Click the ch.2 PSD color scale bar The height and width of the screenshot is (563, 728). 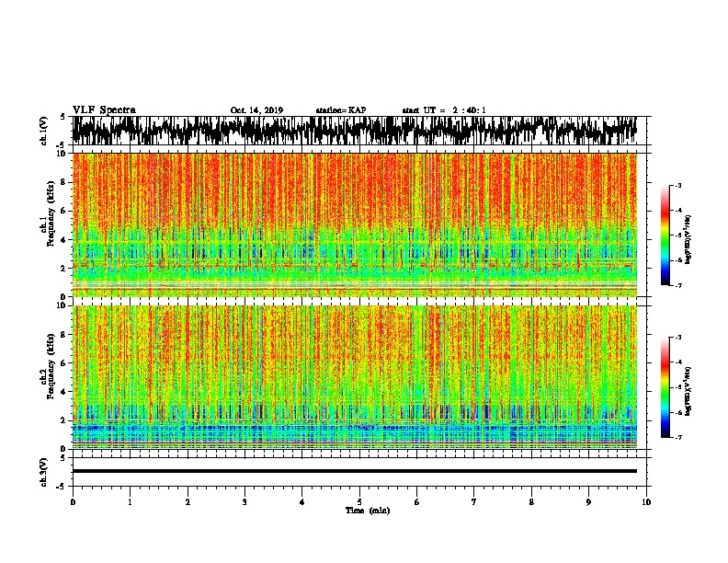(x=665, y=387)
